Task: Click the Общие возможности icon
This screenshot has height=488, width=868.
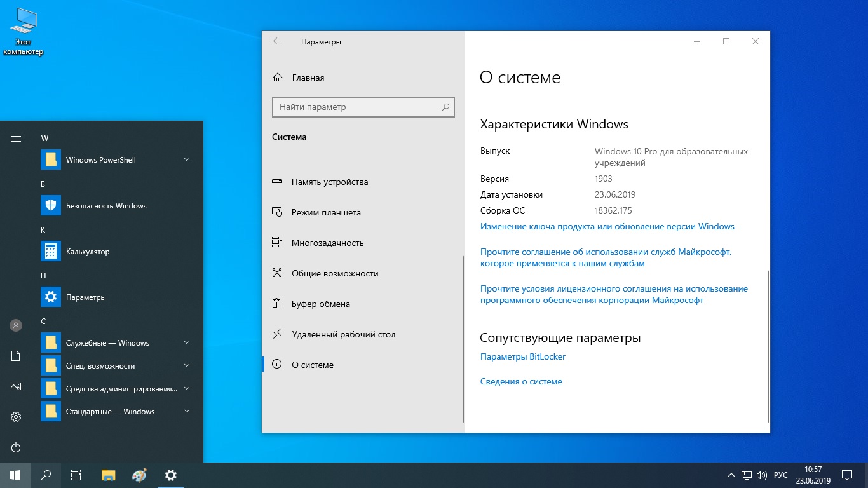Action: tap(277, 273)
